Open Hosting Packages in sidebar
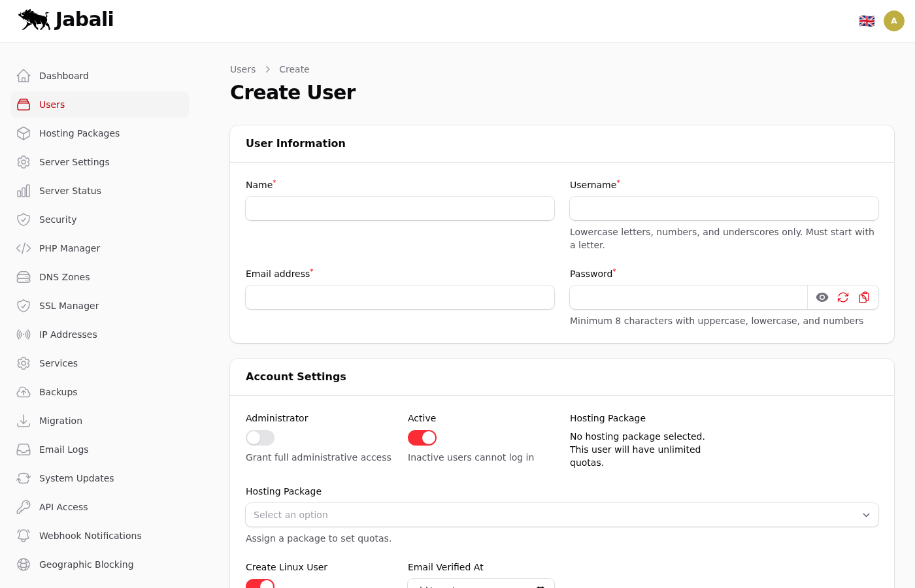 (x=79, y=133)
